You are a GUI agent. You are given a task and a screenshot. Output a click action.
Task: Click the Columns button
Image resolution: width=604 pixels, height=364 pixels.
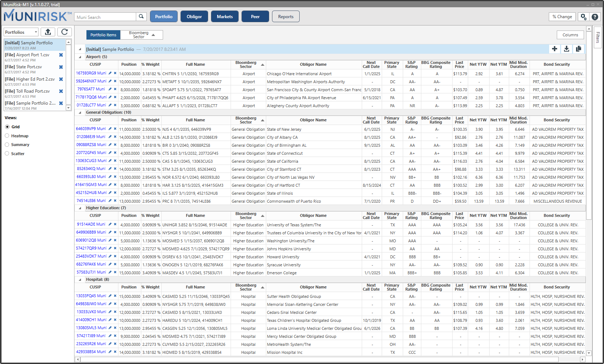570,35
